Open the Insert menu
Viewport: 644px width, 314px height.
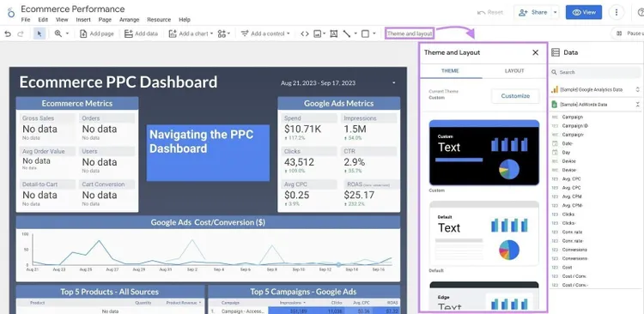pos(83,20)
